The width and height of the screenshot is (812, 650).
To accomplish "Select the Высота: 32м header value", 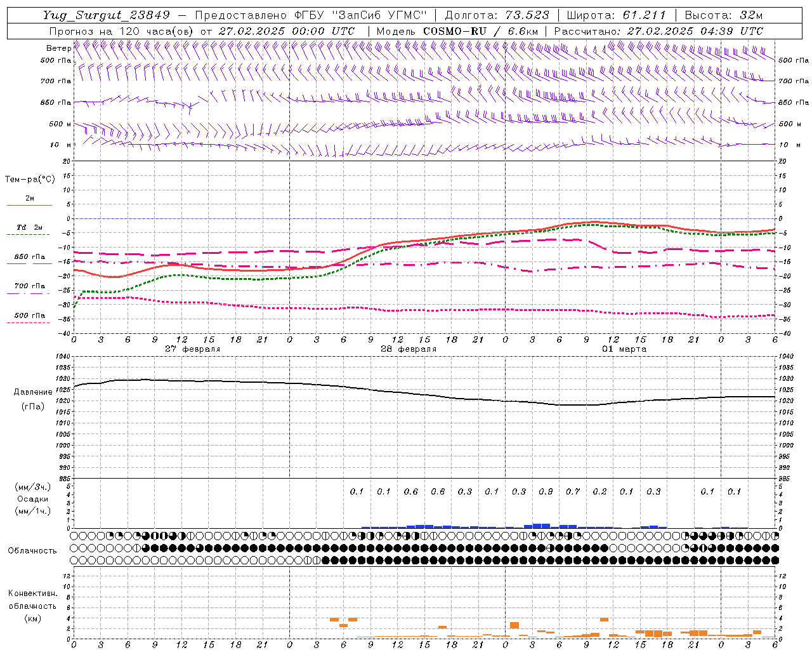I will pos(724,15).
